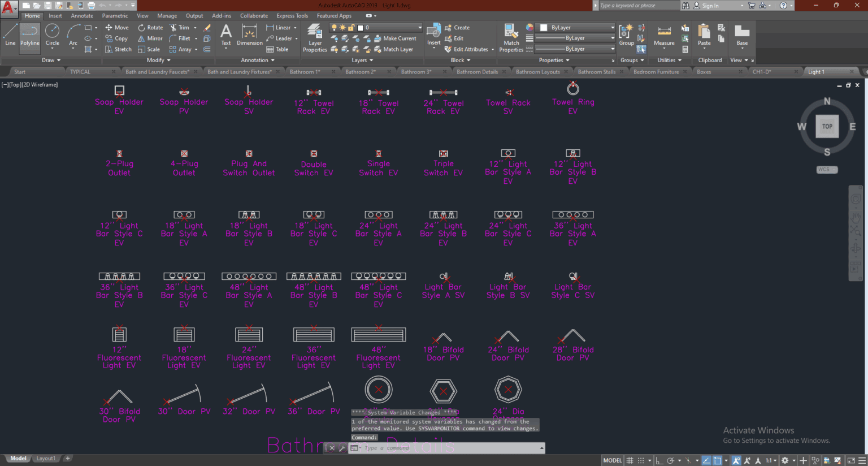This screenshot has width=868, height=466.
Task: Toggle ortho mode on
Action: coord(659,460)
